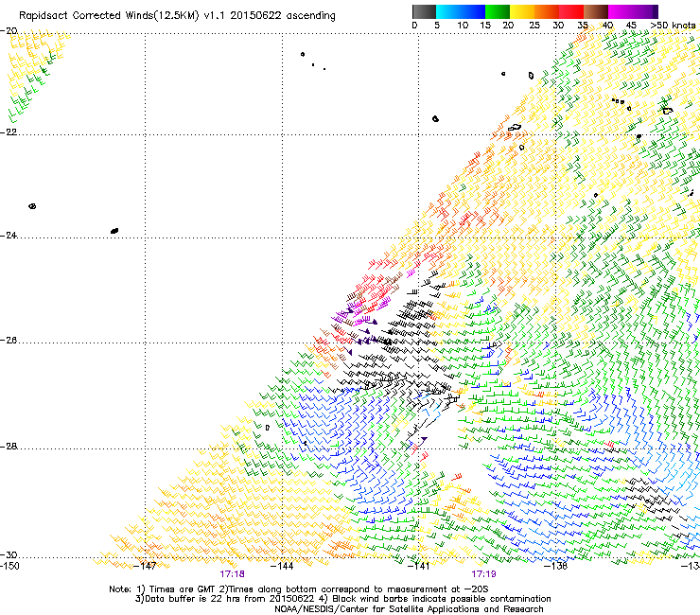The image size is (700, 615).
Task: Click the 'Data buffer is 22 hrs' note line
Action: point(342,599)
